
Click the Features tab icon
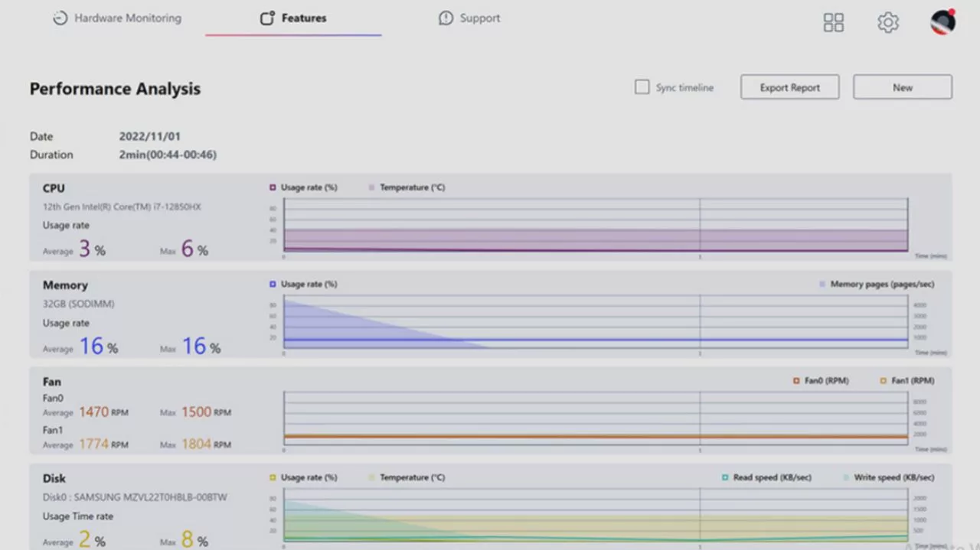click(267, 18)
